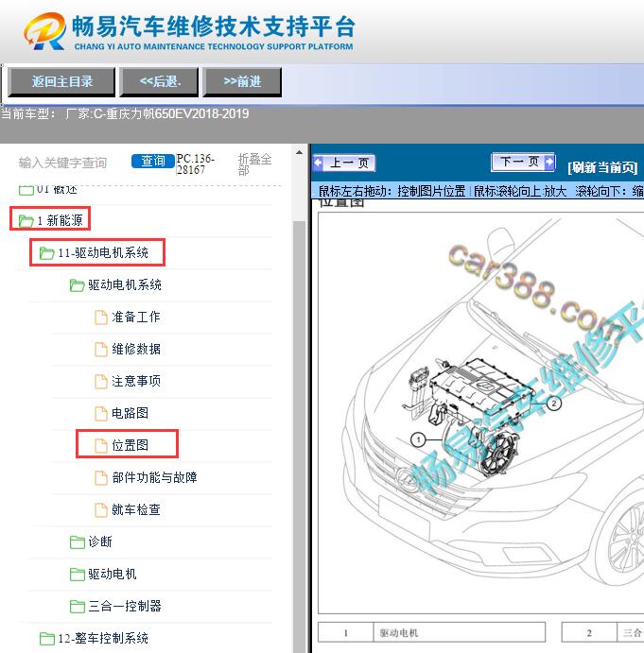The image size is (644, 653).
Task: Click the right arrow icon on 下一页
Action: (549, 162)
